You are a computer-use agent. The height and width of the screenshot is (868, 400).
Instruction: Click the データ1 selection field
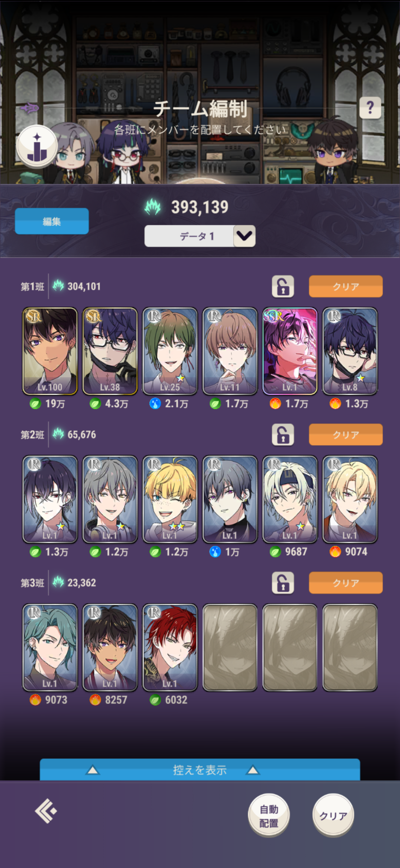pyautogui.click(x=200, y=236)
